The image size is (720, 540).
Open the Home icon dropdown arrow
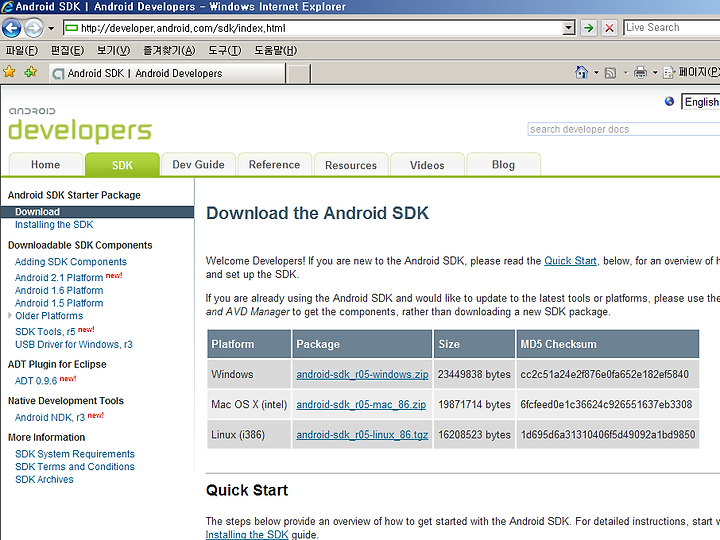(596, 73)
